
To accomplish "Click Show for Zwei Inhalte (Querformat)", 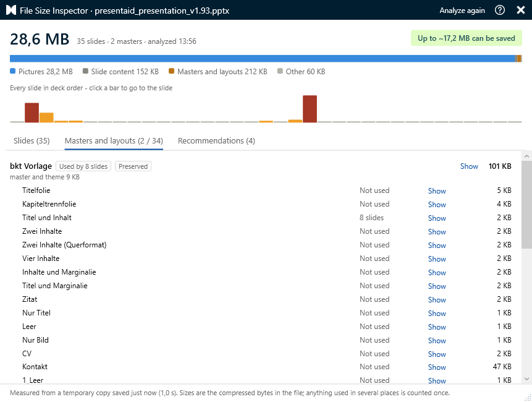I will click(x=437, y=245).
